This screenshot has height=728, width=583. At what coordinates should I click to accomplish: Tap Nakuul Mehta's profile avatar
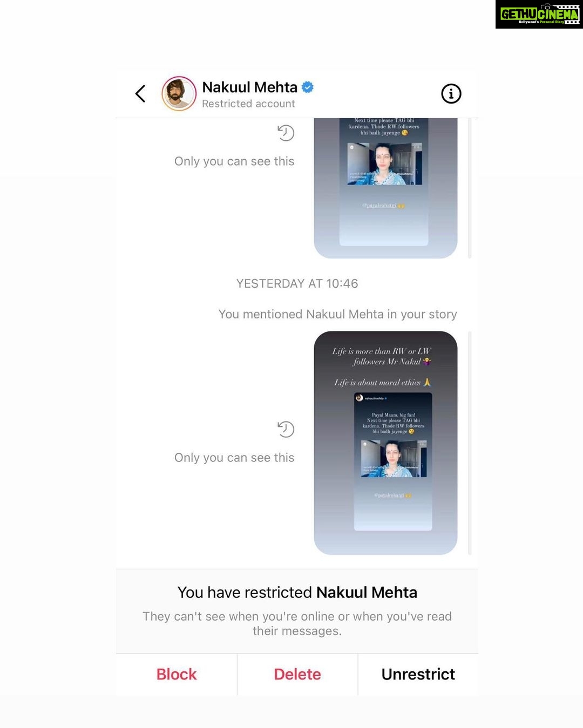[x=179, y=94]
